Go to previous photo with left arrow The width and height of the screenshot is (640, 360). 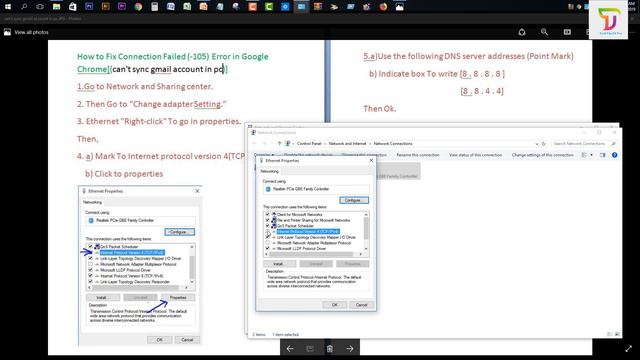coord(290,349)
